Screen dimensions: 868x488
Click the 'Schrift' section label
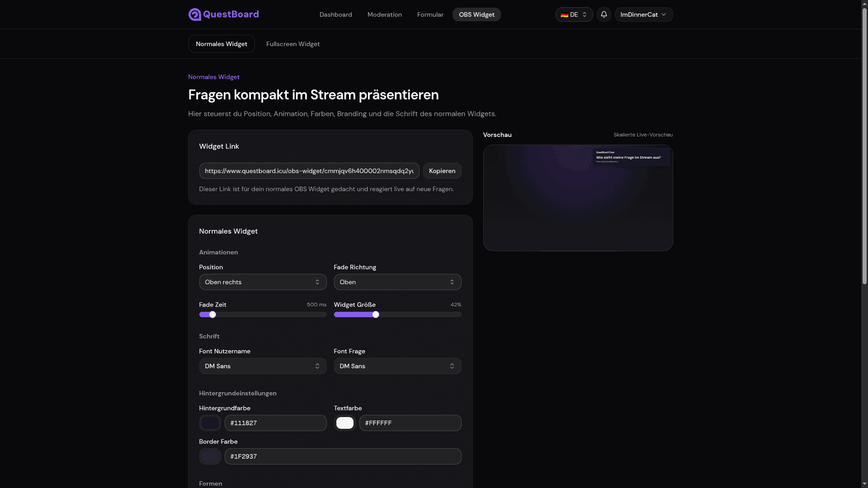(209, 336)
